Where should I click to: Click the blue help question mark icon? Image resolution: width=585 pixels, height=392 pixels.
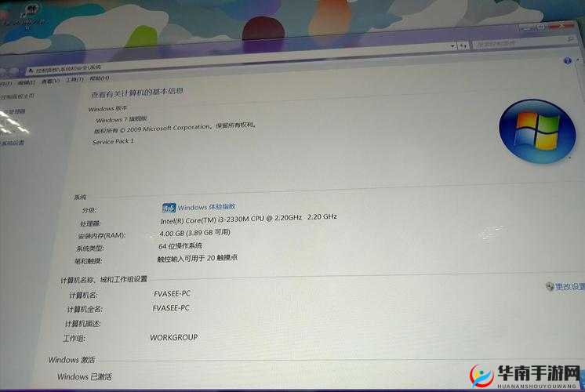[x=568, y=61]
